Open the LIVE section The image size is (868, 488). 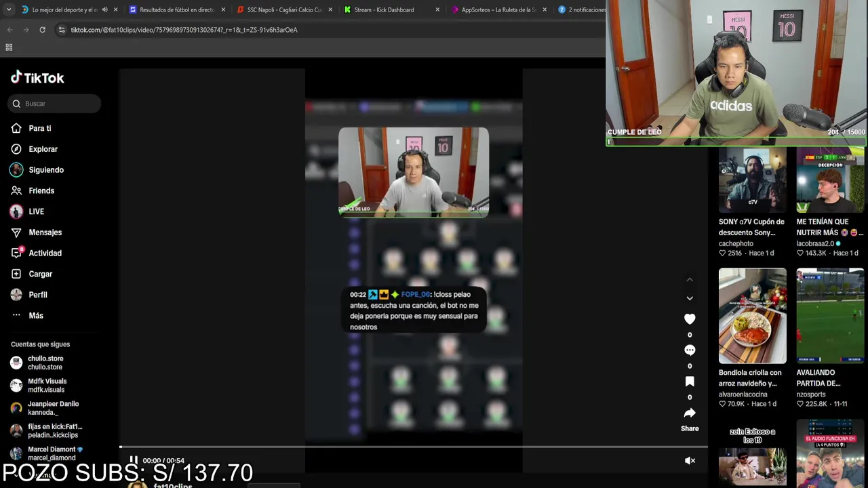(36, 211)
